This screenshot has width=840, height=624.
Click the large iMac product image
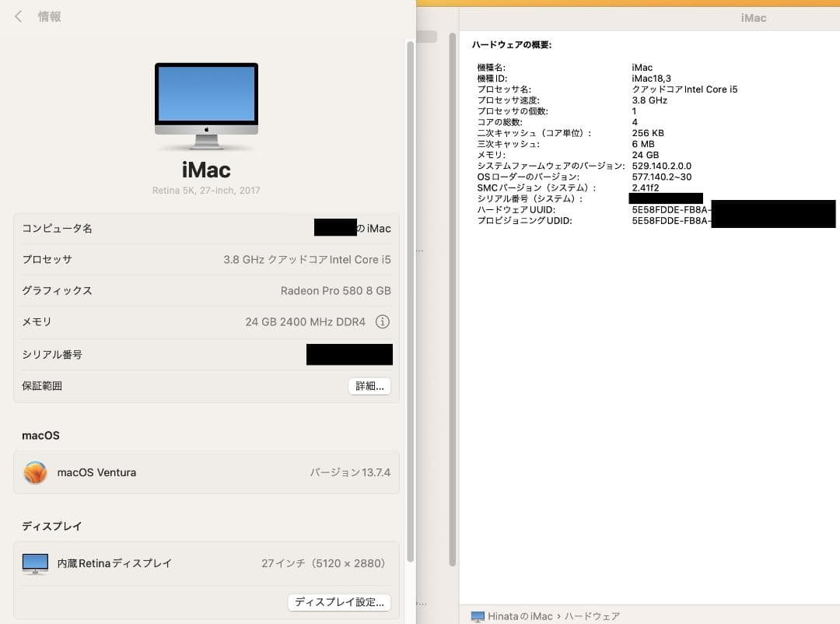pos(205,105)
